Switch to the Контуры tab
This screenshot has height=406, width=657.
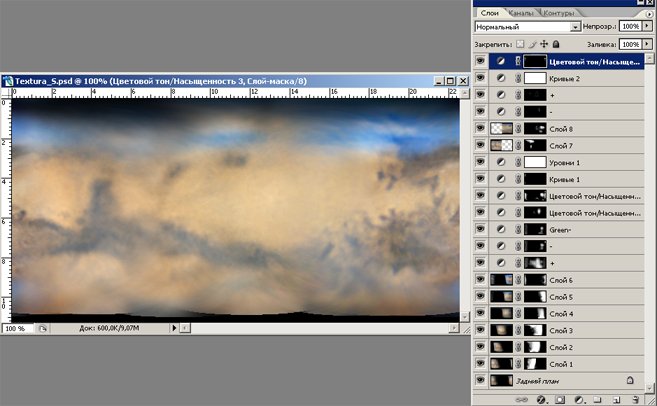point(557,12)
